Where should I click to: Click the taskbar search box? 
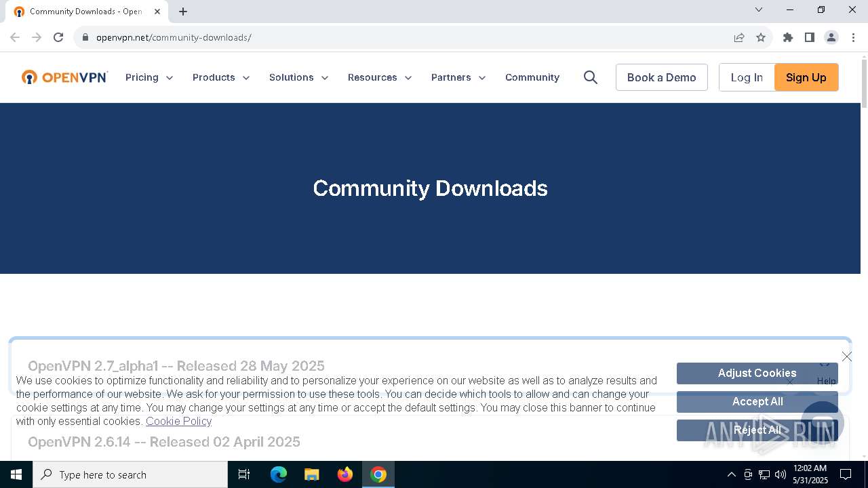(x=130, y=474)
